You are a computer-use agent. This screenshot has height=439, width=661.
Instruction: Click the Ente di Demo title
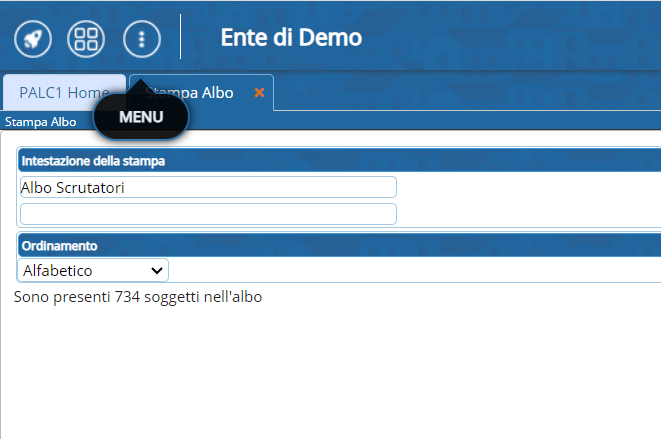click(x=291, y=38)
